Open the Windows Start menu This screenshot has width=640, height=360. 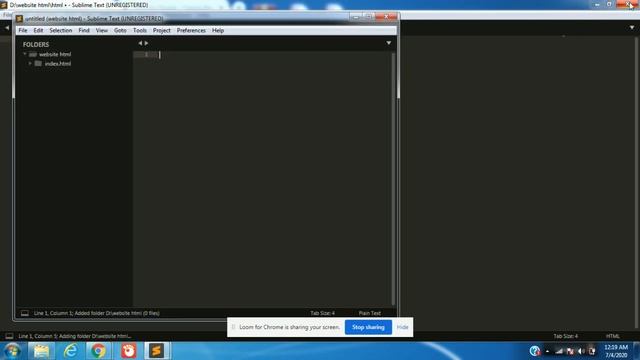pyautogui.click(x=12, y=351)
